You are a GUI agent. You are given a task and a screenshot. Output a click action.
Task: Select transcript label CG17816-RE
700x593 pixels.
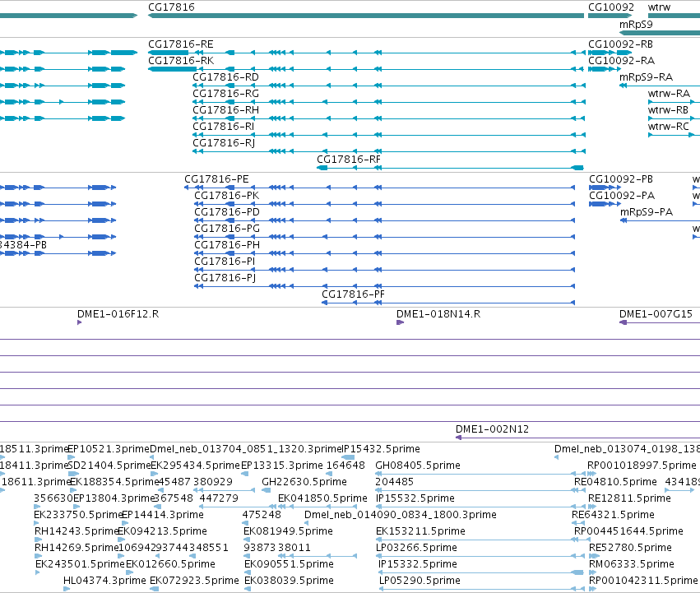click(181, 44)
